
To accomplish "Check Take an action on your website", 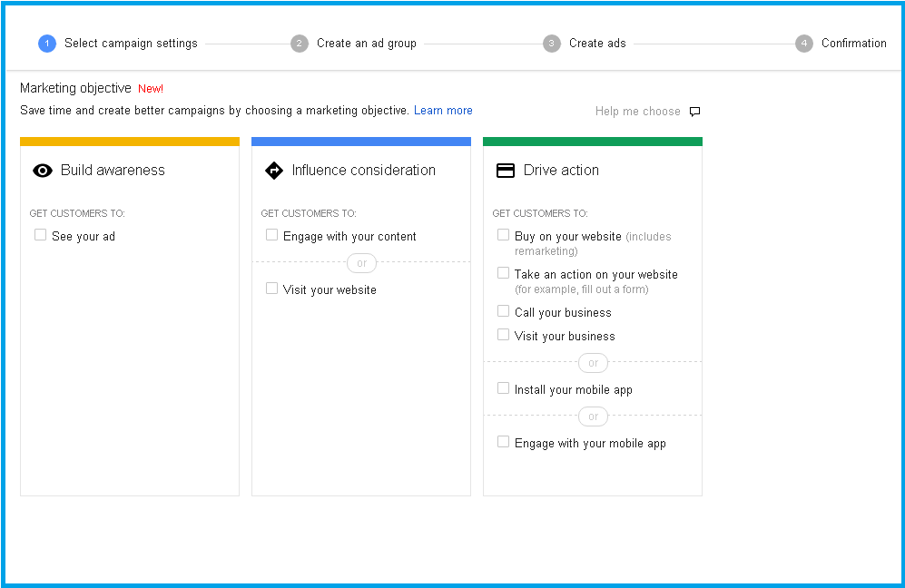I will 503,273.
